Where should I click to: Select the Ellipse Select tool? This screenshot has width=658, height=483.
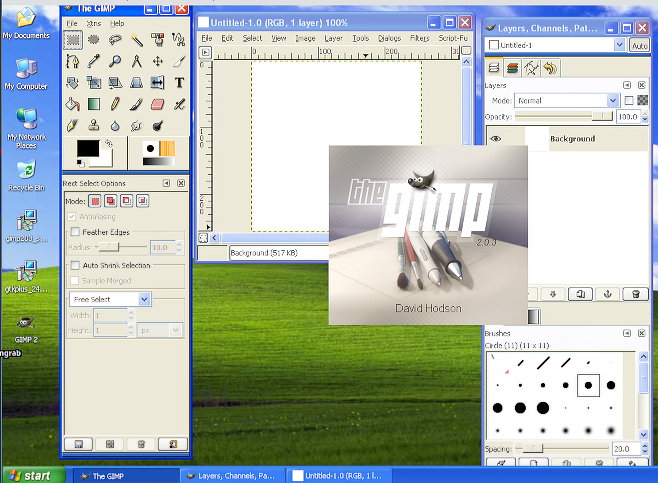pyautogui.click(x=94, y=40)
